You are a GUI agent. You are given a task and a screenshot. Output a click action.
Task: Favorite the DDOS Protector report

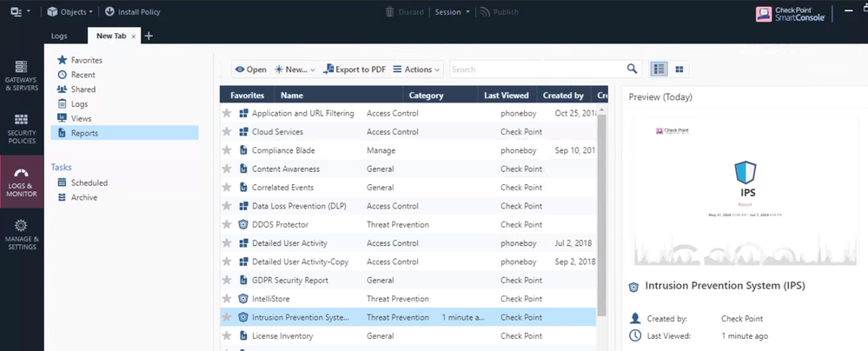pos(227,225)
